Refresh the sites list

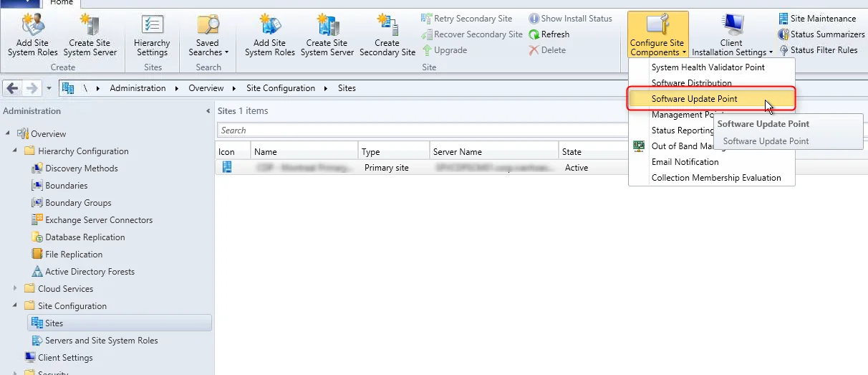(549, 34)
